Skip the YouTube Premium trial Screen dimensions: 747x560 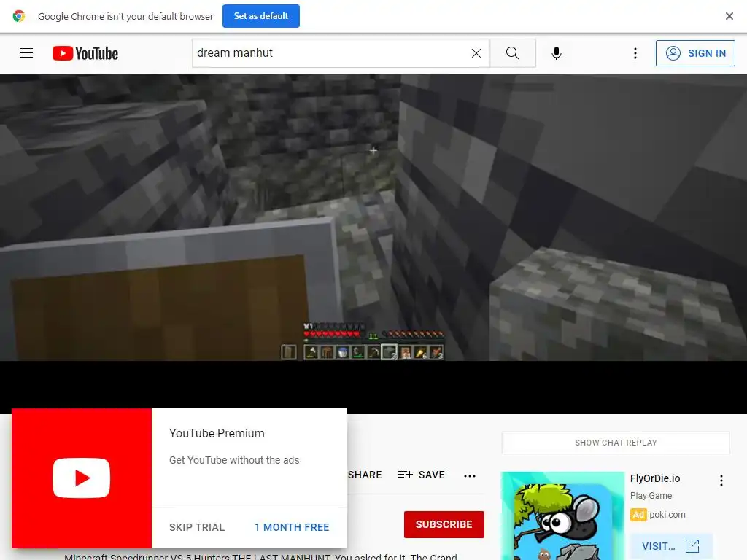[x=197, y=527]
